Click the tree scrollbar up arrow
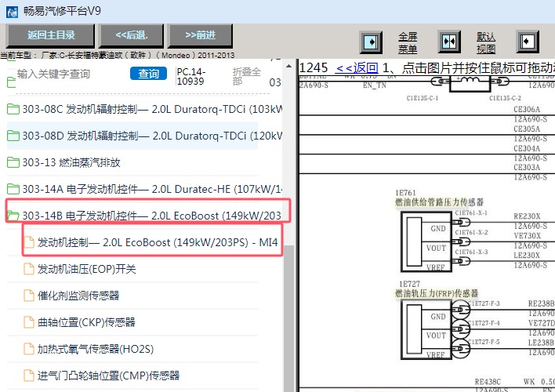 (x=288, y=66)
